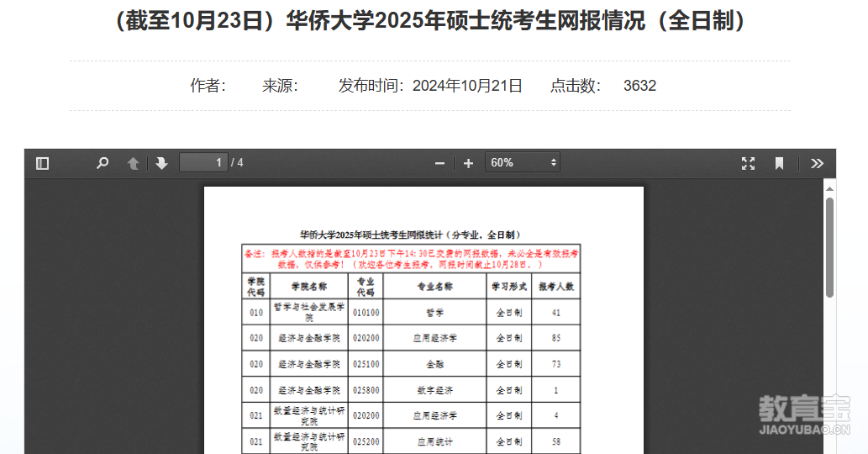Viewport: 868px width, 454px height.
Task: Click the PDF viewer vertical scrollbar thumb
Action: point(829,247)
